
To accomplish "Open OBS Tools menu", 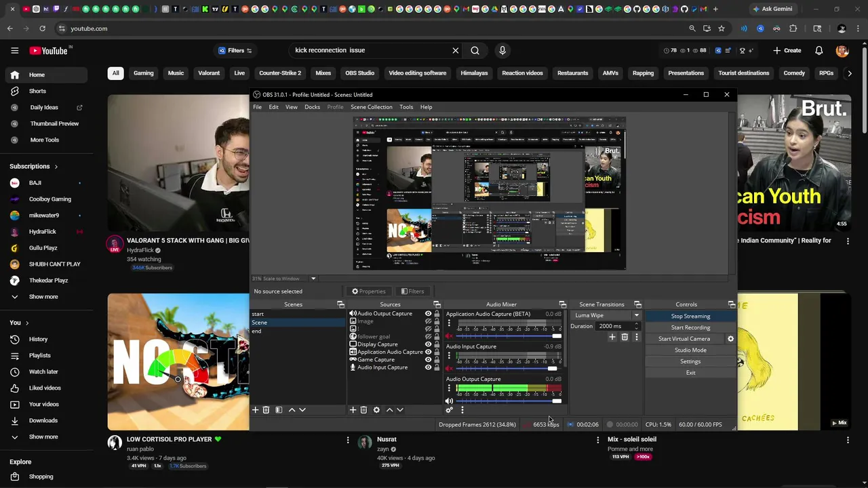I will 406,107.
